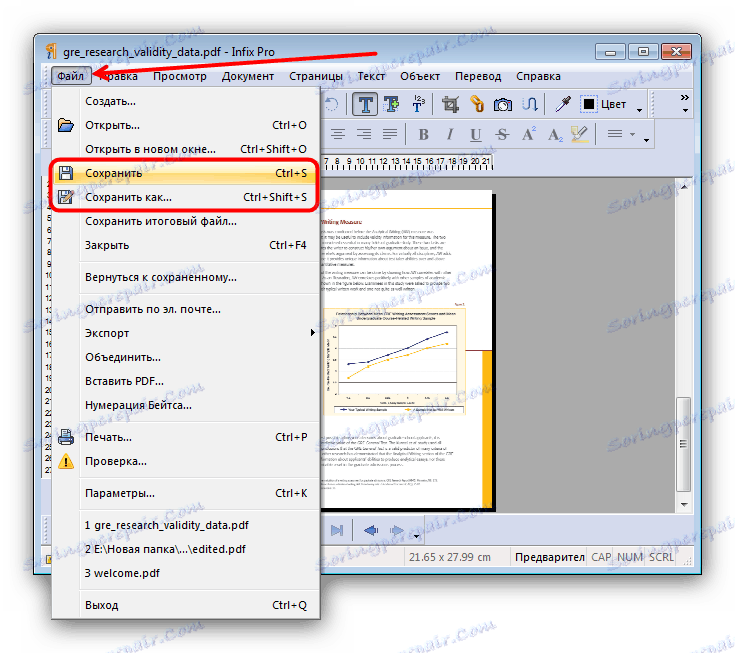Image resolution: width=735 pixels, height=653 pixels.
Task: Click the black color swatch
Action: click(x=589, y=104)
